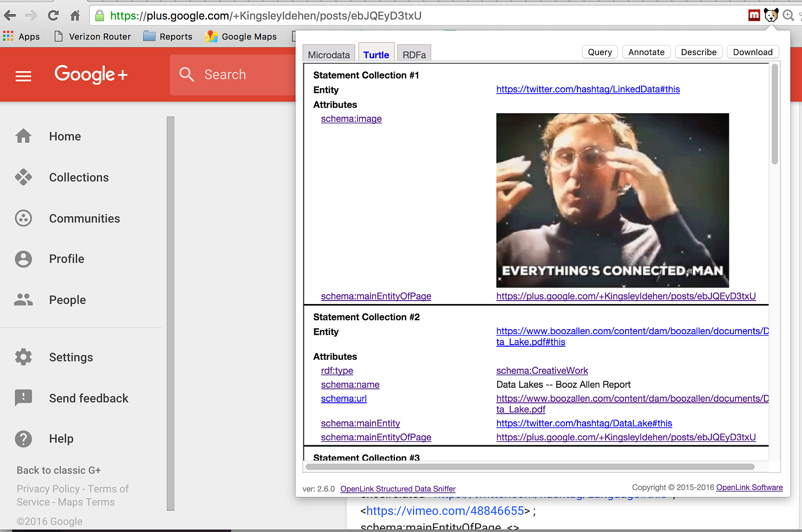Open the Privacy Policy link
Viewport: 802px width, 532px height.
pos(48,489)
